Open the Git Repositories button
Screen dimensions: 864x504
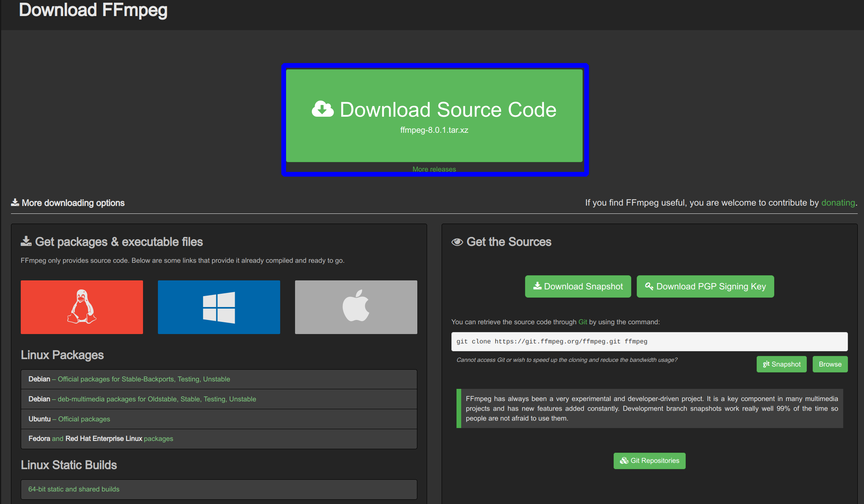(649, 461)
